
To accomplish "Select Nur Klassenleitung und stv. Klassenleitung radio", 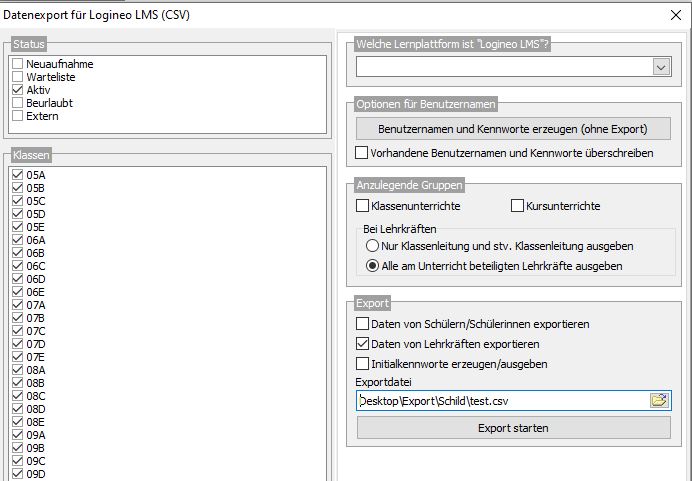I will (372, 246).
